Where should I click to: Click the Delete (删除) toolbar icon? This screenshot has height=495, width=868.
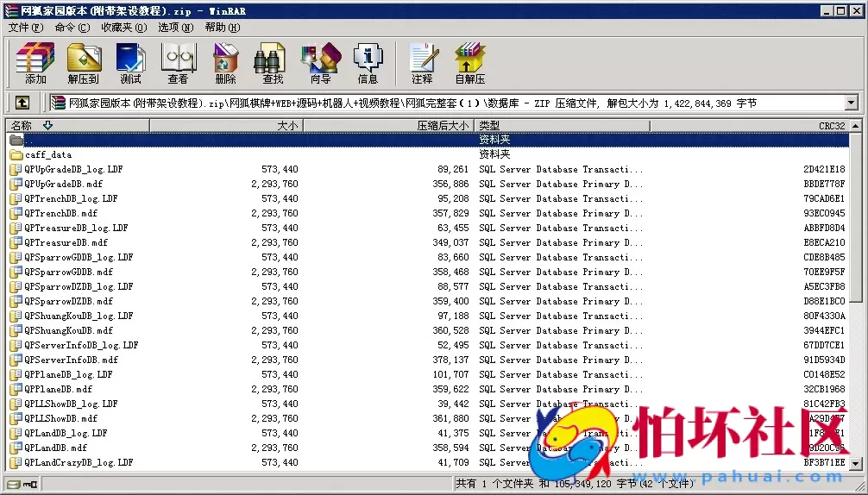226,63
